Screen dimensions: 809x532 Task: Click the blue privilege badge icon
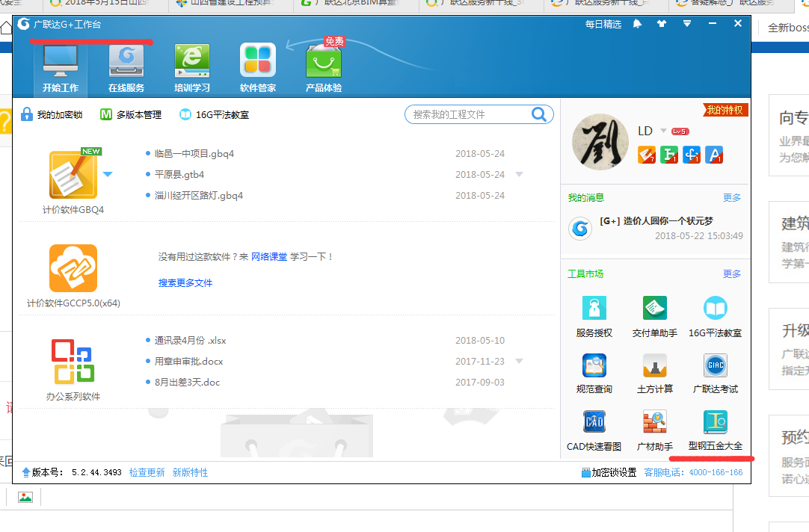coord(692,155)
